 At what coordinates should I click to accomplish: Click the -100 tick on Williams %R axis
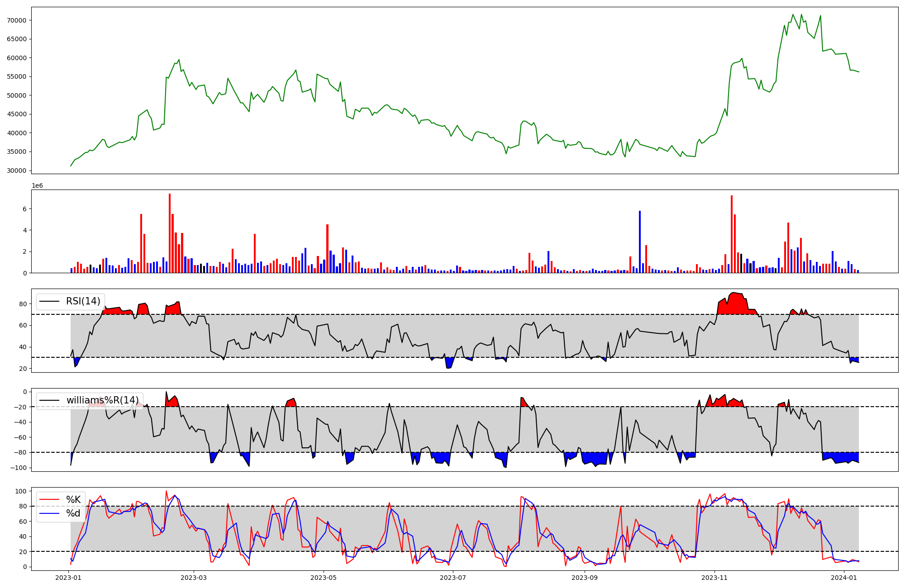click(19, 467)
